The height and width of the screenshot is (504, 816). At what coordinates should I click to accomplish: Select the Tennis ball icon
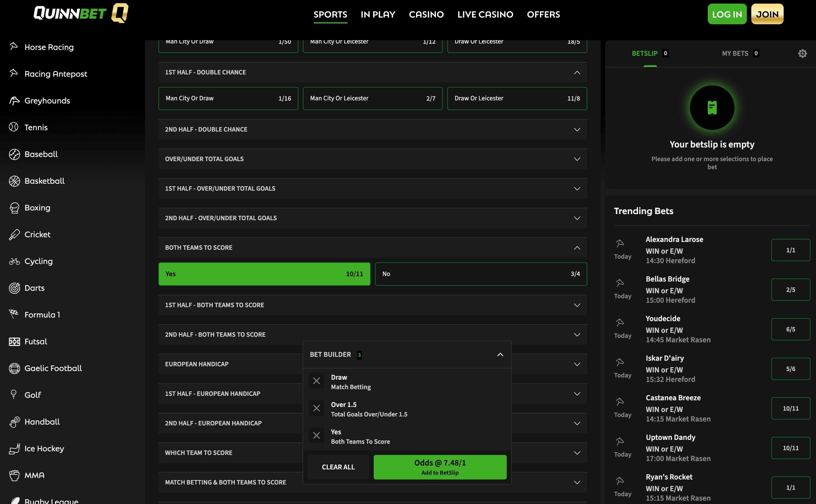tap(14, 127)
